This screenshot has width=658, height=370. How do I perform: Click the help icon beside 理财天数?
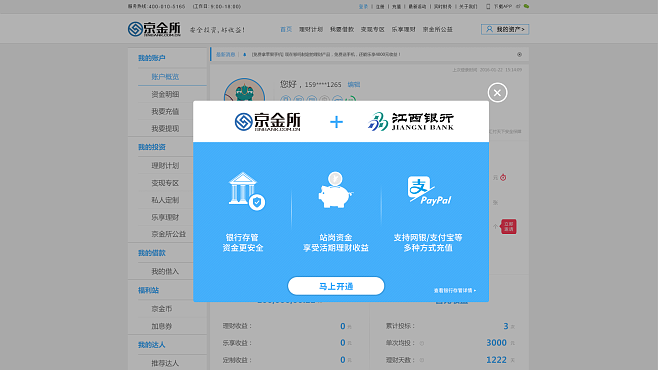pos(422,360)
